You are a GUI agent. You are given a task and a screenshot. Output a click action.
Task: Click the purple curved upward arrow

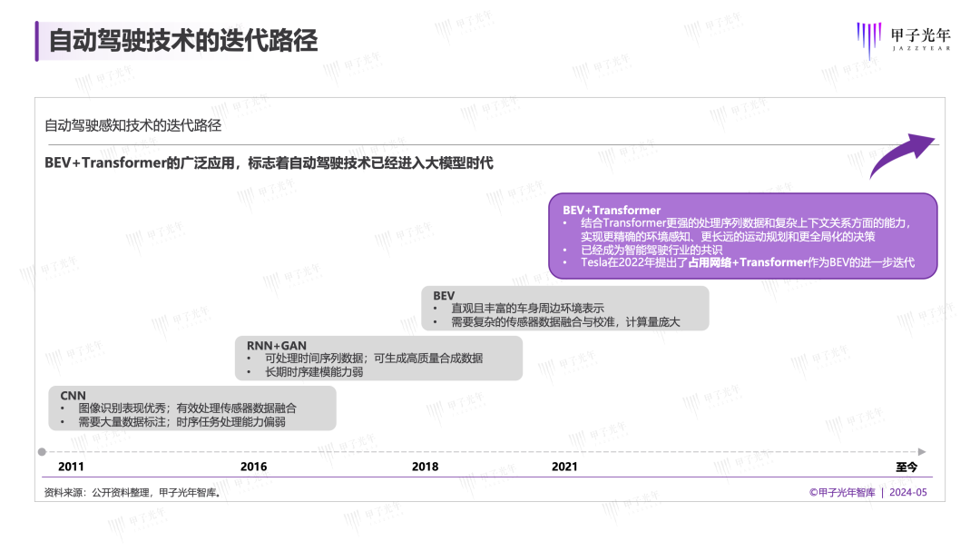click(901, 154)
